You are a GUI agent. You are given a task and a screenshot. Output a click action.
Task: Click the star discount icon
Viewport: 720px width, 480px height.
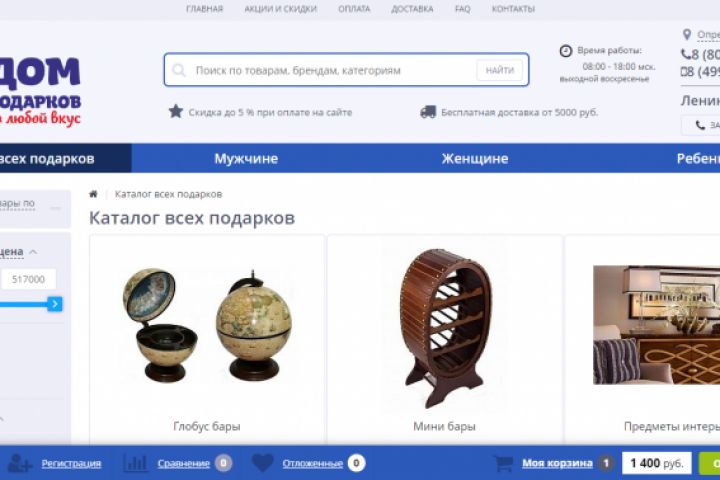coord(175,112)
